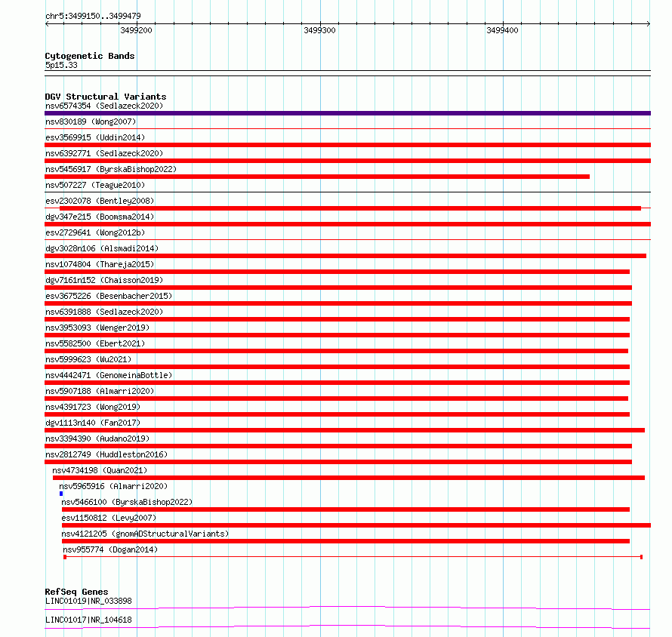This screenshot has width=672, height=637.
Task: Click nsv1074804 (Thareja2015) label
Action: pyautogui.click(x=100, y=264)
